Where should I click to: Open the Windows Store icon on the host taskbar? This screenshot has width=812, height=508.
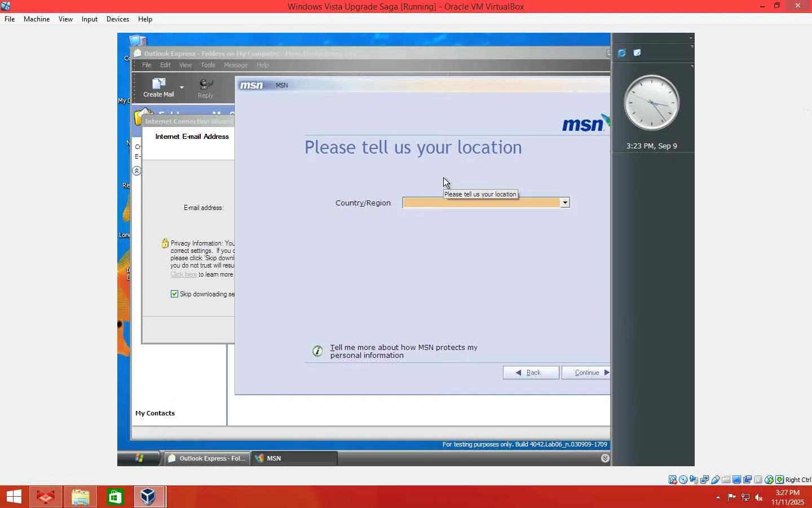tap(115, 497)
